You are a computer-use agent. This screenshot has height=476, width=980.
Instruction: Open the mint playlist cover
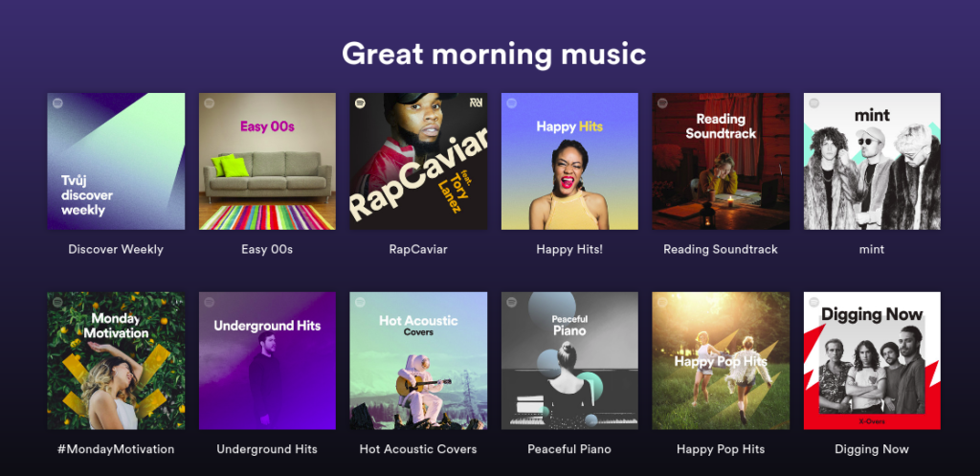(x=872, y=161)
